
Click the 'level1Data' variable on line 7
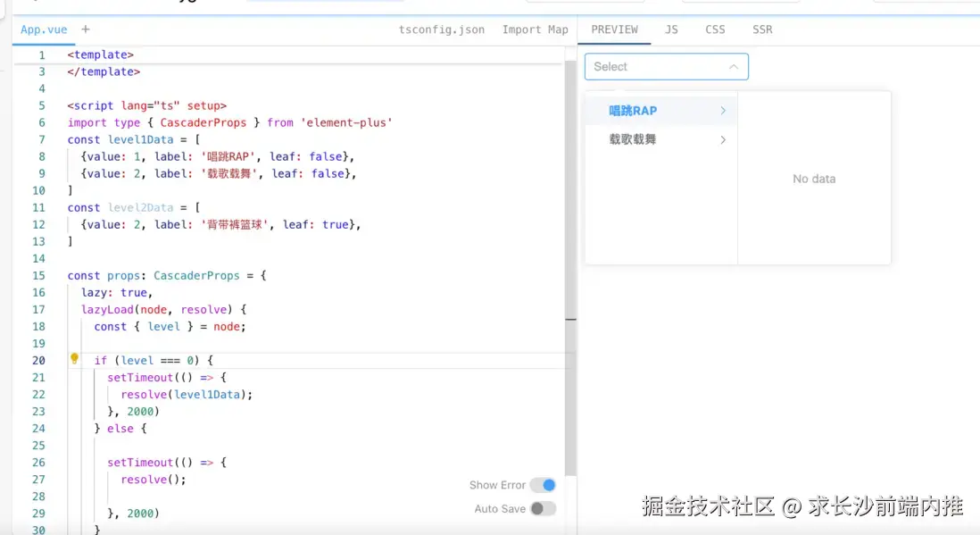141,139
